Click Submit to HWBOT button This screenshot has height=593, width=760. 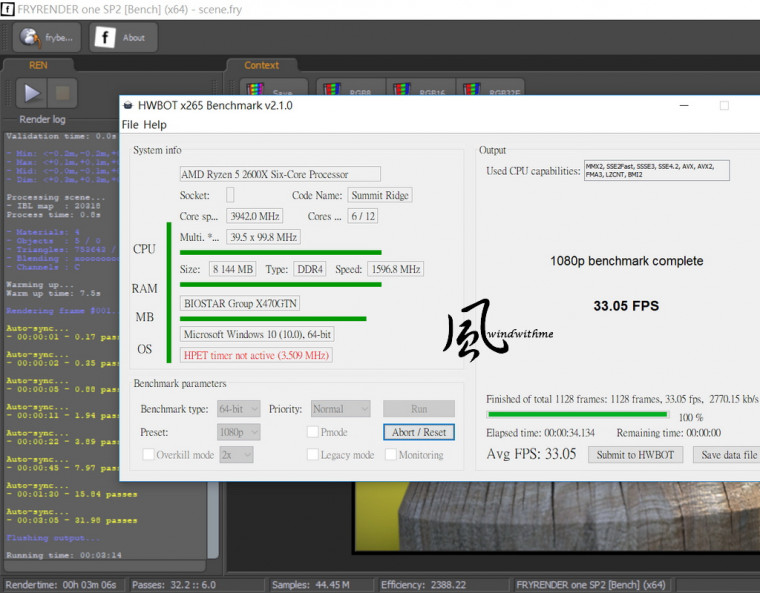(635, 455)
